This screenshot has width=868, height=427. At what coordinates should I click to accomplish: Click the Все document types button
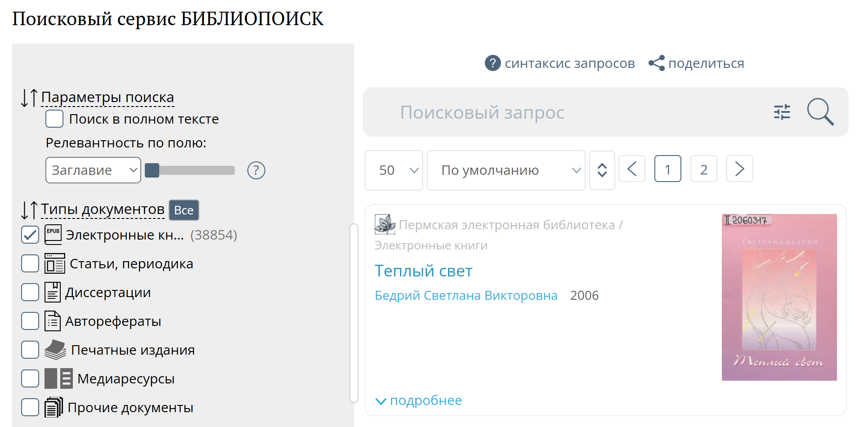pos(183,210)
